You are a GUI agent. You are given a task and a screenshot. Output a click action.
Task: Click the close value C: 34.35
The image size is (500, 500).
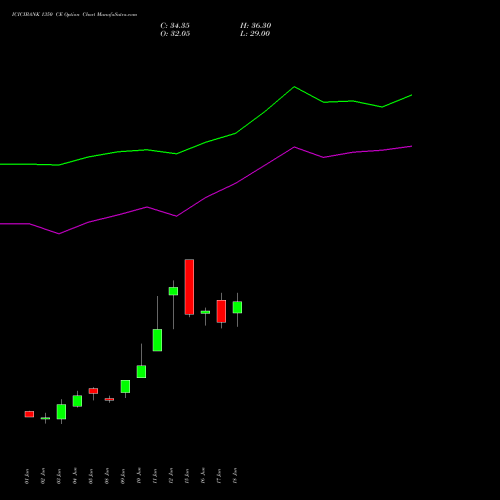tap(175, 26)
